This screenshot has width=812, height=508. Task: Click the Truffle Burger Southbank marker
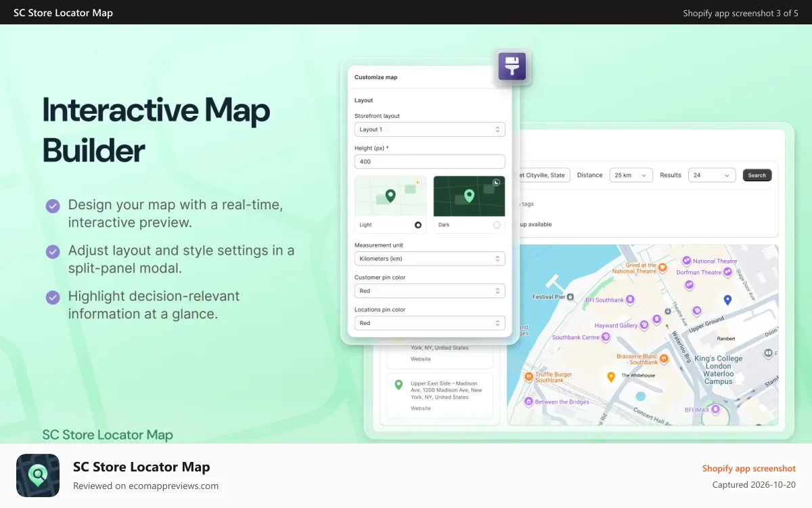[529, 376]
